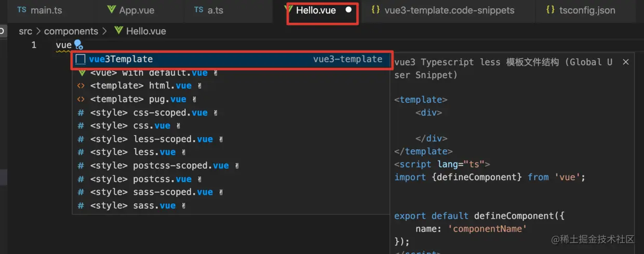Image resolution: width=644 pixels, height=254 pixels.
Task: Select '<style> postcss-scoped.vue' suggestion
Action: coord(231,166)
